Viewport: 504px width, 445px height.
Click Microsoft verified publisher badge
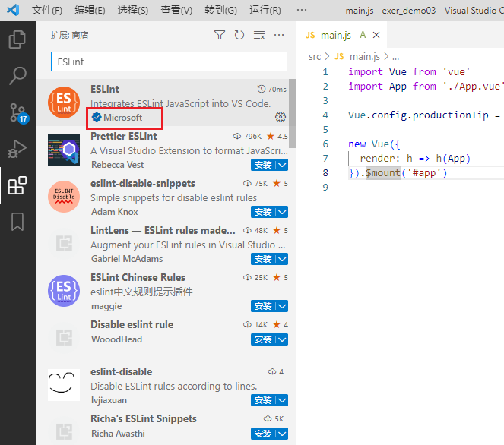click(97, 117)
